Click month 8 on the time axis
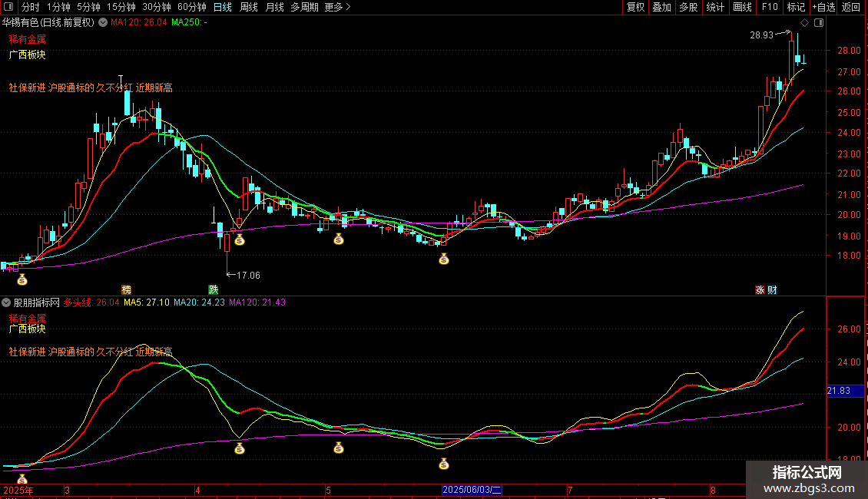The width and height of the screenshot is (868, 499). (x=713, y=490)
